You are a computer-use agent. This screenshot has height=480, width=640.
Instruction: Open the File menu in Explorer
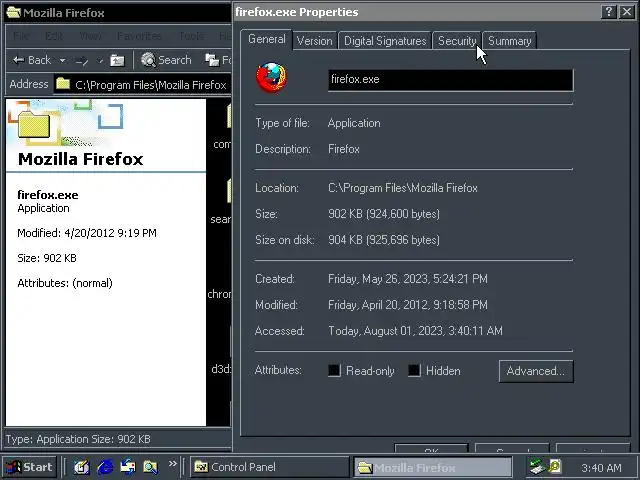(x=20, y=36)
